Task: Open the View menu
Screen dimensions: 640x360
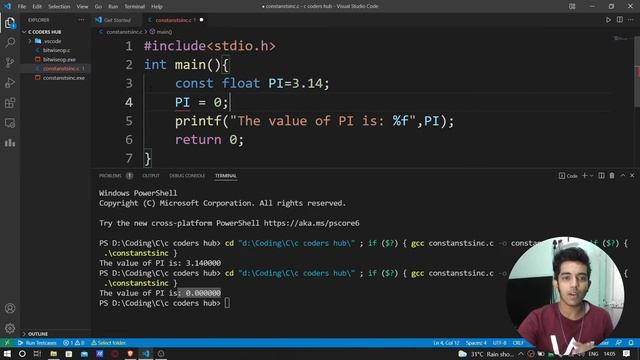Action: pos(82,7)
